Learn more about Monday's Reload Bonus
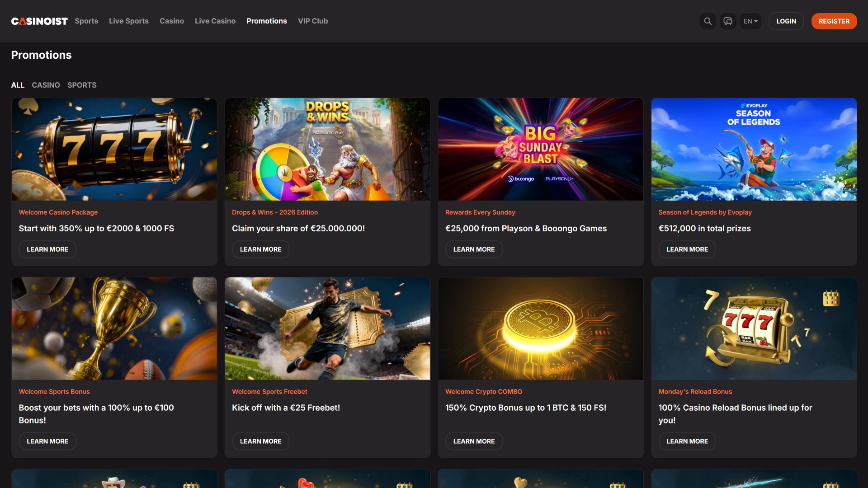This screenshot has width=868, height=488. click(687, 441)
